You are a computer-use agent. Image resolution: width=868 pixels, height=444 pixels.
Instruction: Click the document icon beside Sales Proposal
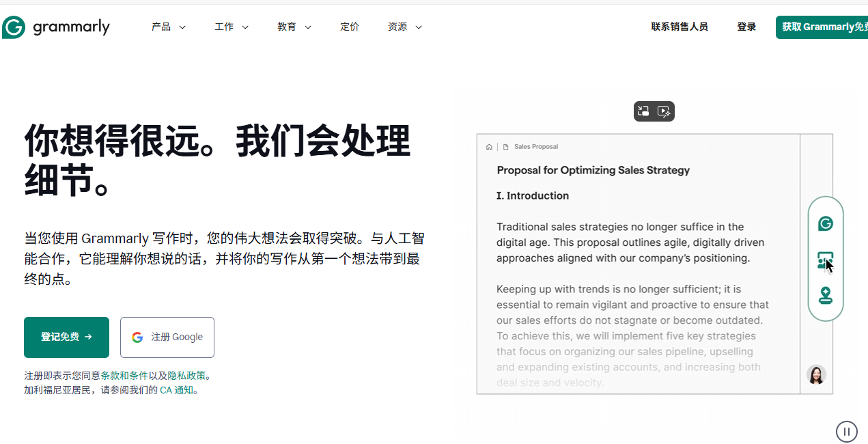pyautogui.click(x=506, y=147)
